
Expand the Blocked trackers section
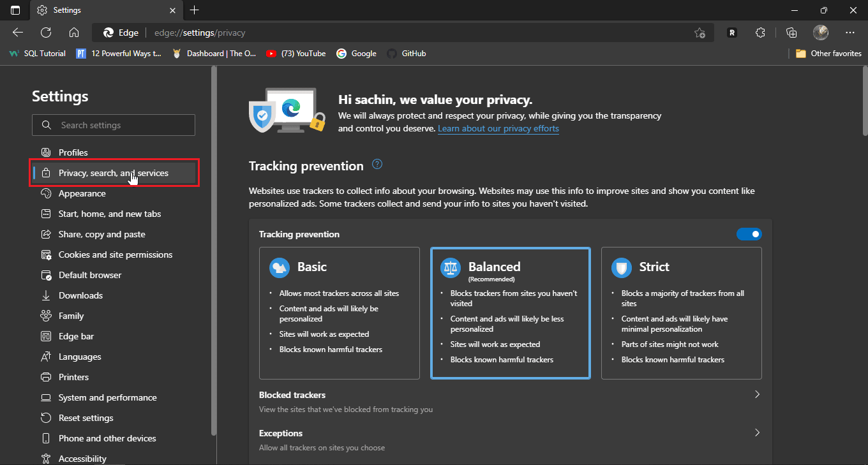click(757, 395)
